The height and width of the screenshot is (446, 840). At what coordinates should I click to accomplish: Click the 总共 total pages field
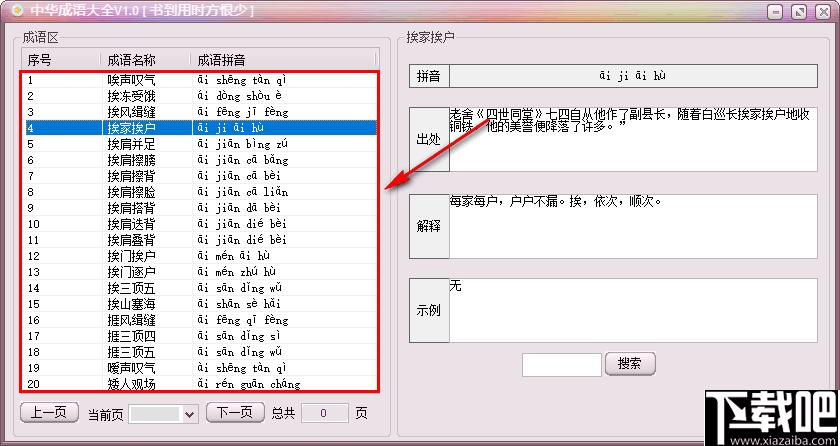coord(325,413)
